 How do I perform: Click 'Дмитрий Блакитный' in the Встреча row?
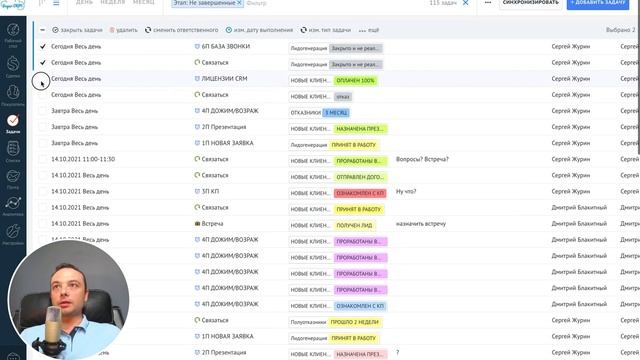(579, 224)
